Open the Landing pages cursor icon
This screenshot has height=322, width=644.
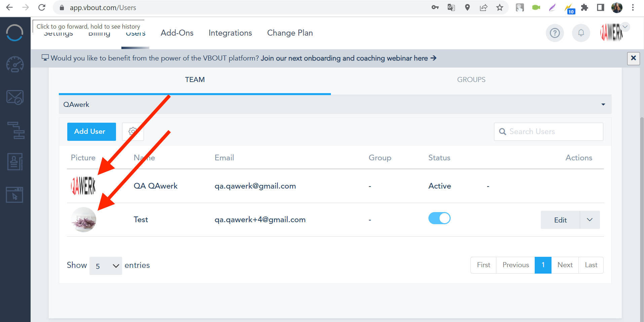tap(14, 195)
